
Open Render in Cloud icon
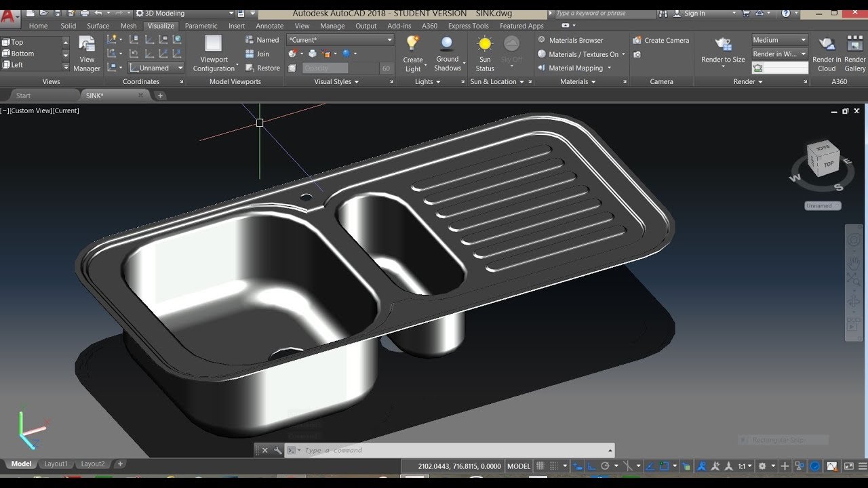tap(827, 45)
